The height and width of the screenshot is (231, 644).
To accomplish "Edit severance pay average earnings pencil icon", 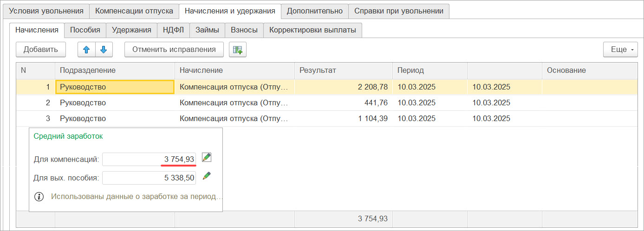I will pos(207,176).
